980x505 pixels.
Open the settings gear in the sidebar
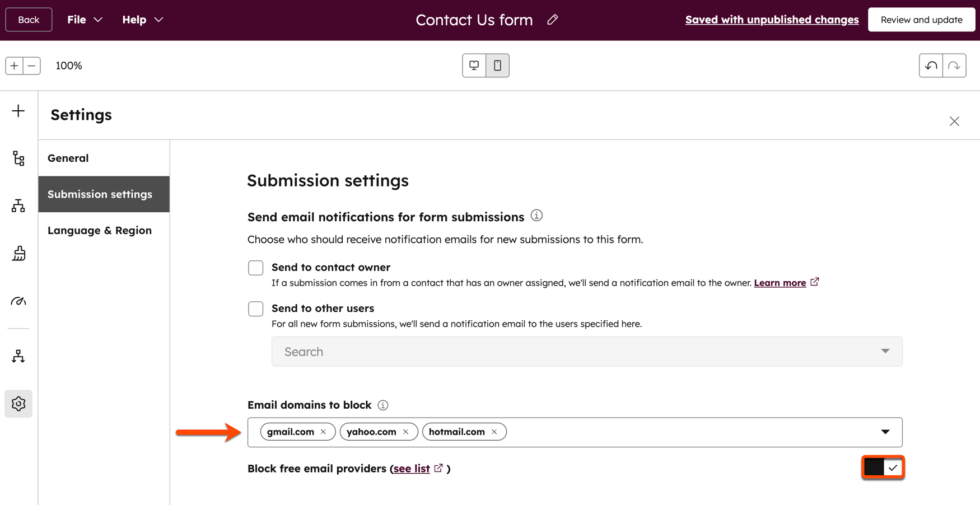(x=18, y=403)
